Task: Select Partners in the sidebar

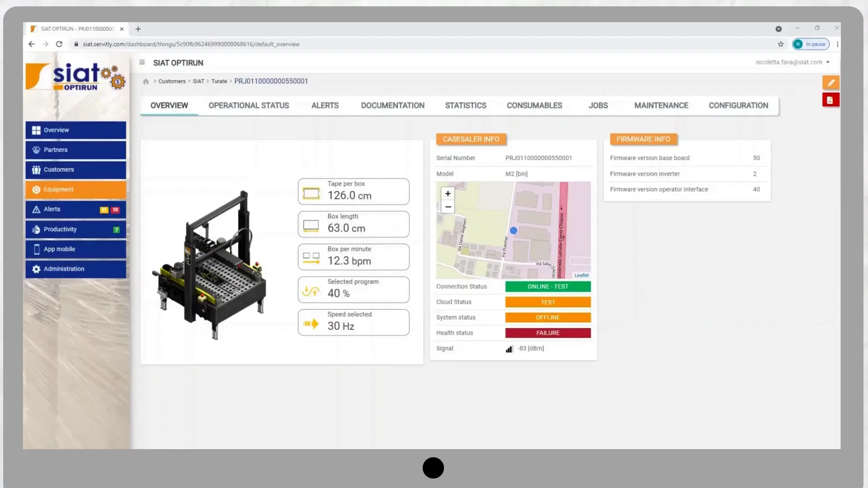Action: pos(75,150)
